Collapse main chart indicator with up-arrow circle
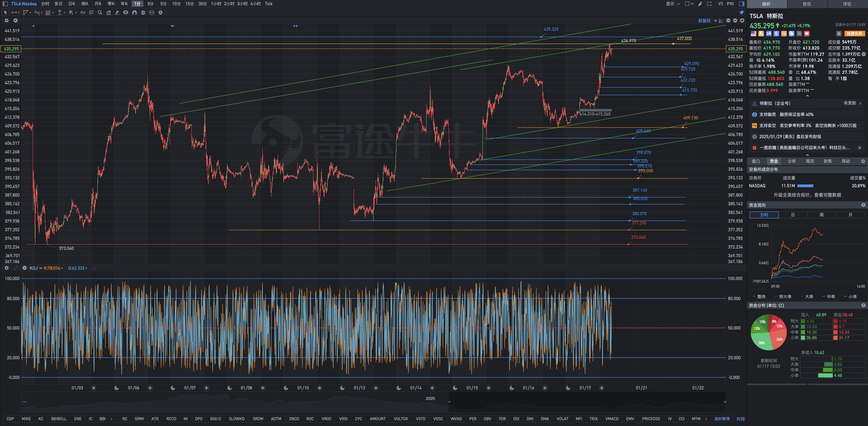The image size is (868, 426). coord(16,21)
